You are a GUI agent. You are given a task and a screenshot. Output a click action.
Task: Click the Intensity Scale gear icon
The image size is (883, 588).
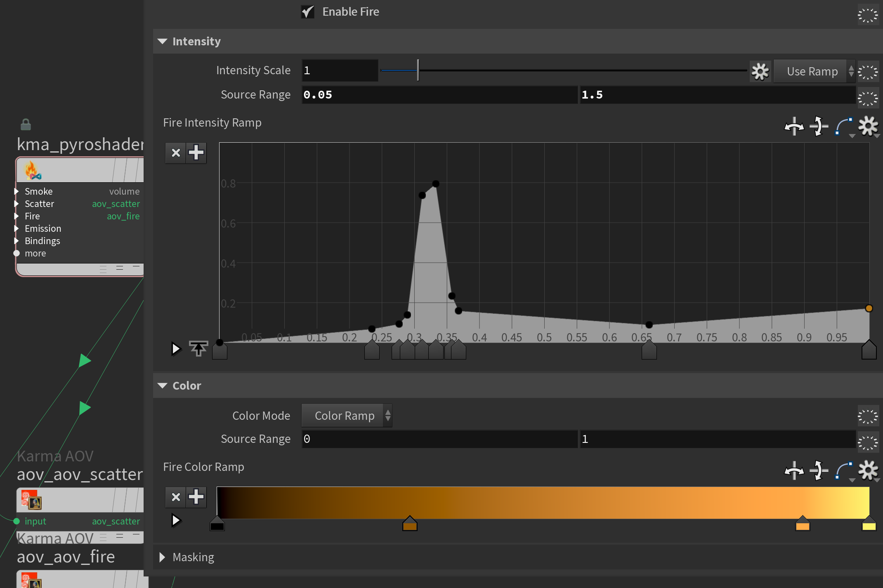(760, 71)
